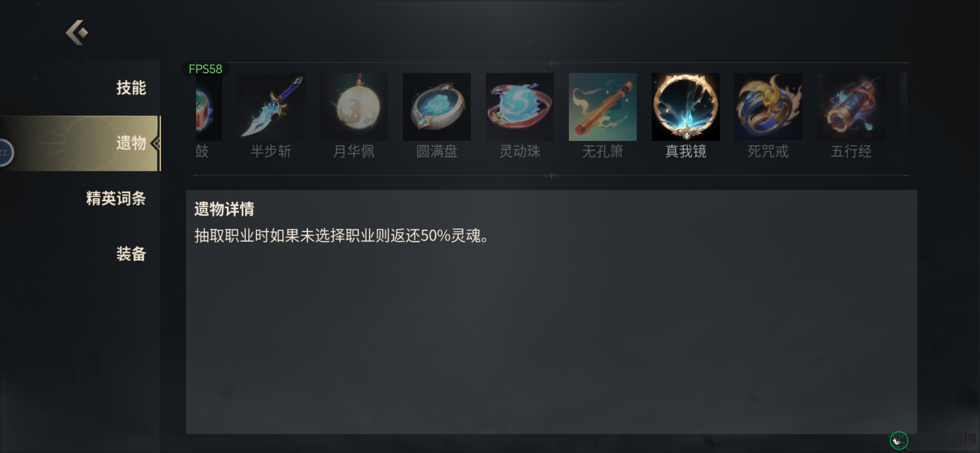Select the 月华佩 pendant relic icon
The height and width of the screenshot is (453, 980).
pos(354,107)
